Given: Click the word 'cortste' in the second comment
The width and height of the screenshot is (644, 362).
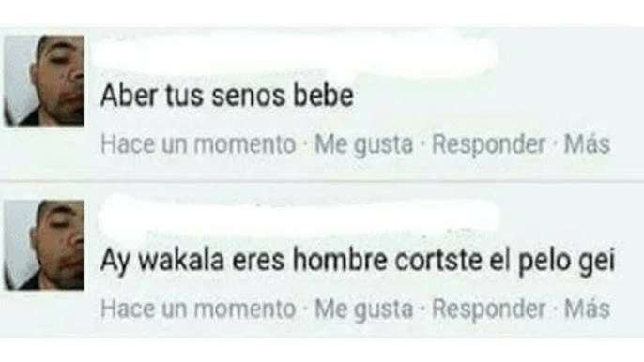Looking at the screenshot, I should click(x=438, y=261).
